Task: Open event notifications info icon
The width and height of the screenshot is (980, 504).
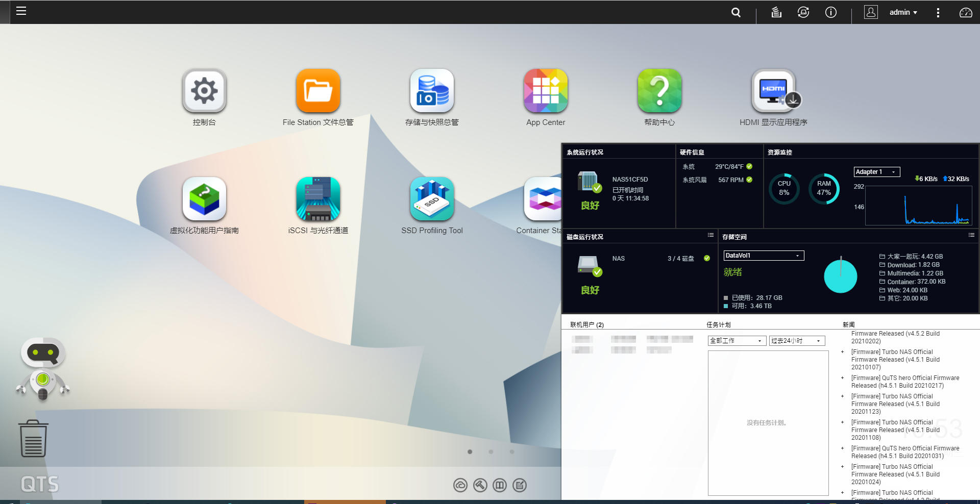Action: point(831,12)
